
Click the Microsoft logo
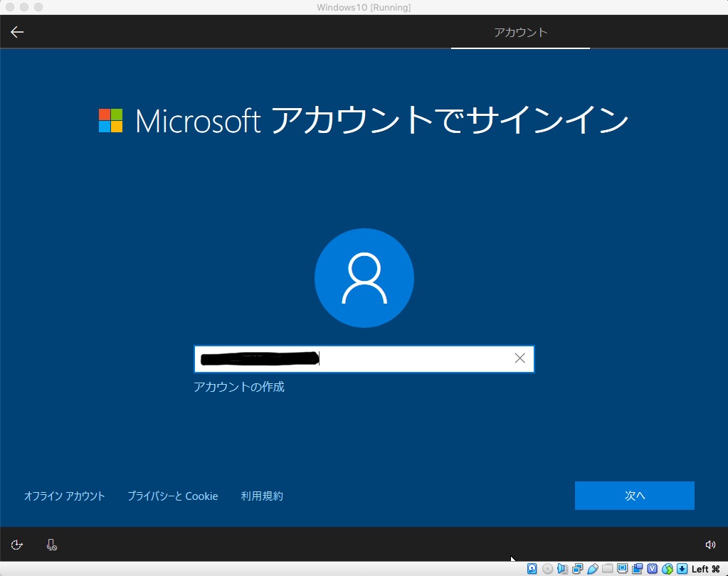pyautogui.click(x=110, y=121)
